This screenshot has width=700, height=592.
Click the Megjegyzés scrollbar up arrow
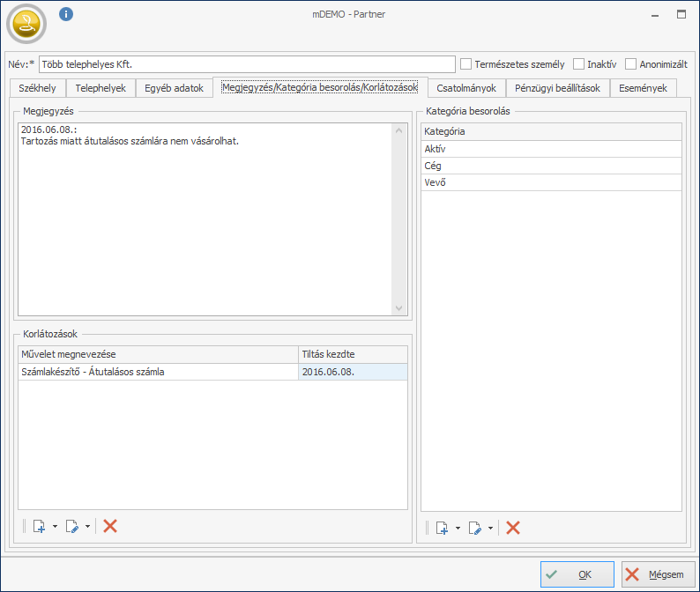click(399, 130)
